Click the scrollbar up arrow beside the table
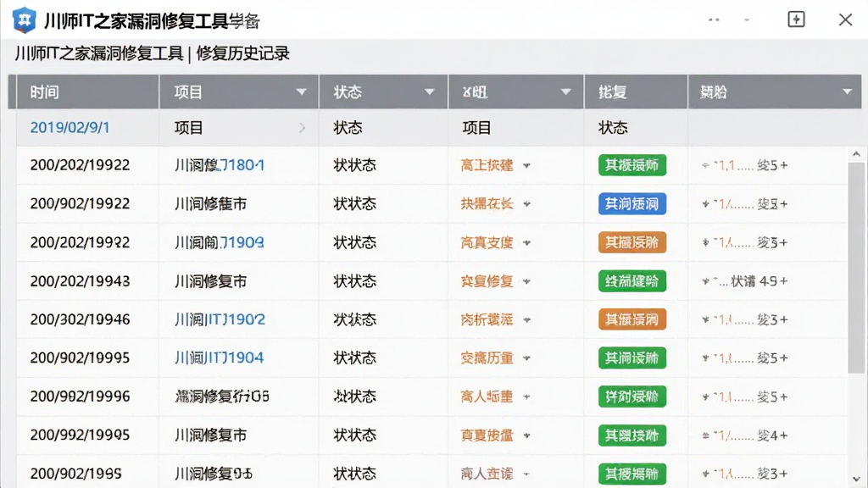The height and width of the screenshot is (488, 868). pyautogui.click(x=856, y=154)
